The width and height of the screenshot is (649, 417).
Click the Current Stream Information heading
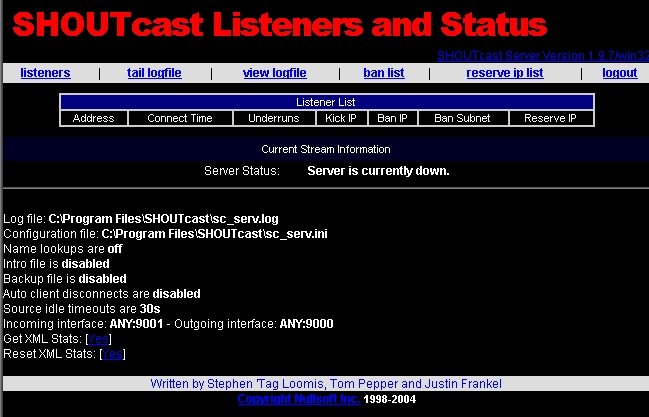pos(326,149)
